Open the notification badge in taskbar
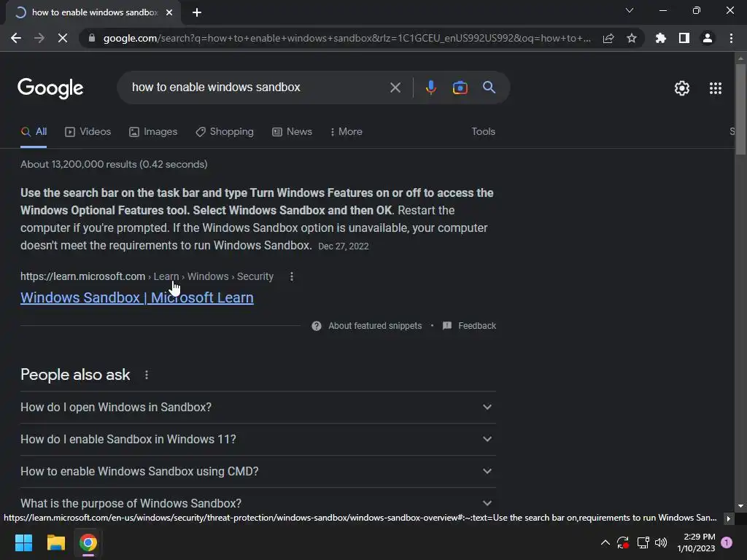The image size is (747, 560). click(727, 542)
